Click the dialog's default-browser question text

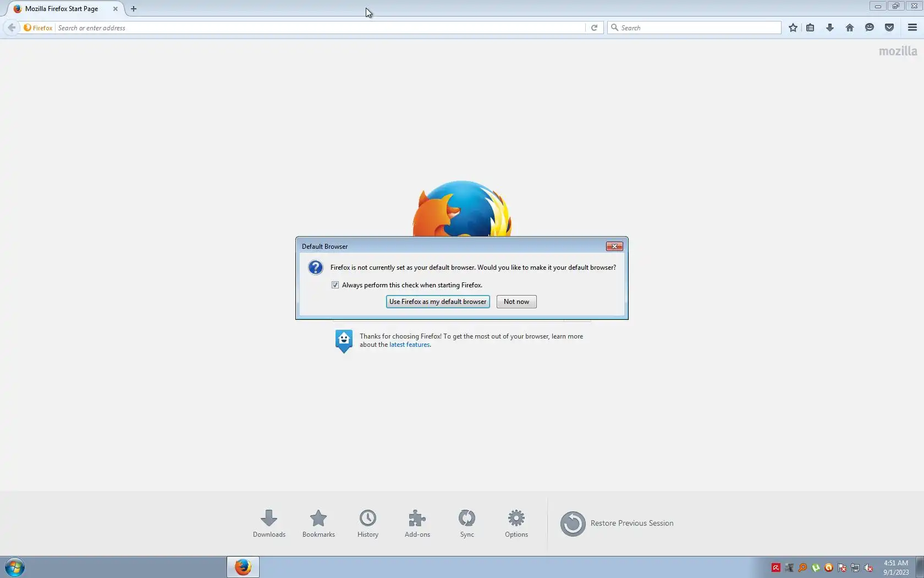473,268
